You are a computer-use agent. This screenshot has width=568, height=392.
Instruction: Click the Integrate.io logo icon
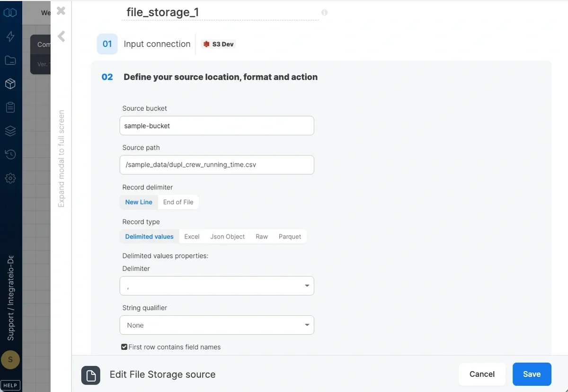pyautogui.click(x=10, y=13)
